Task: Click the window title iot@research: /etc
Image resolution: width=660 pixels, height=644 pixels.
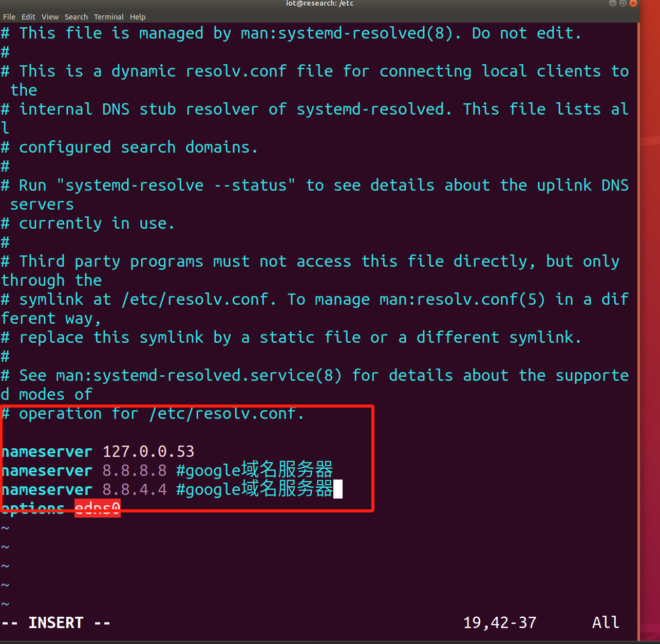Action: (319, 4)
